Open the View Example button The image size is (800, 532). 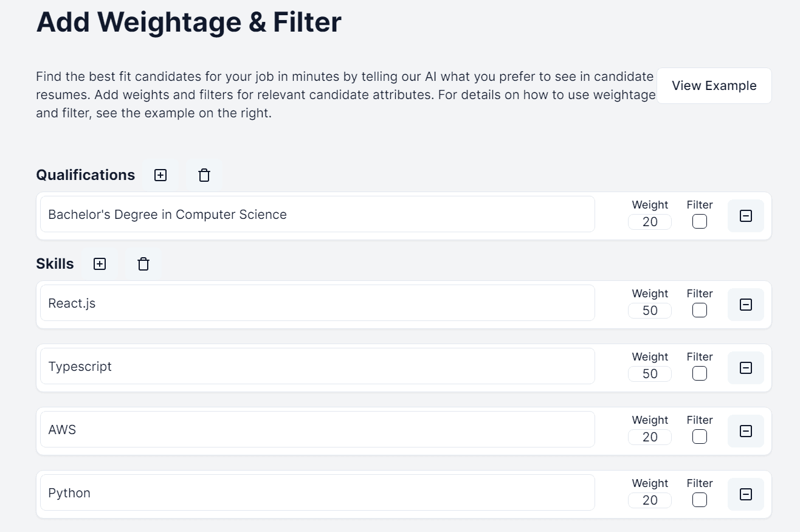click(714, 86)
